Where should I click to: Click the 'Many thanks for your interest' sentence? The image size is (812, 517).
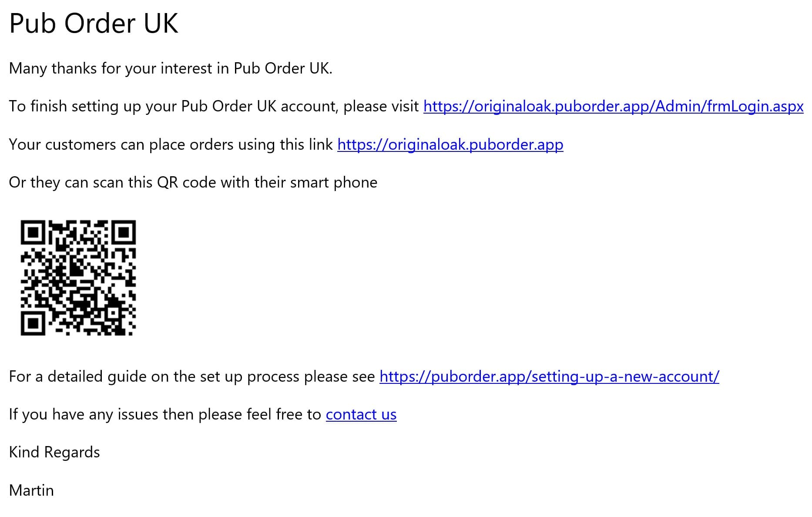point(171,69)
